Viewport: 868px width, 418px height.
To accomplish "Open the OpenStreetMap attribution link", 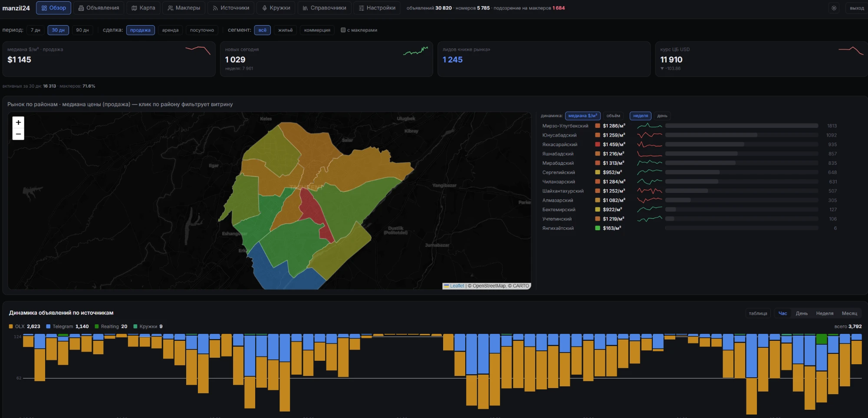I will point(489,286).
